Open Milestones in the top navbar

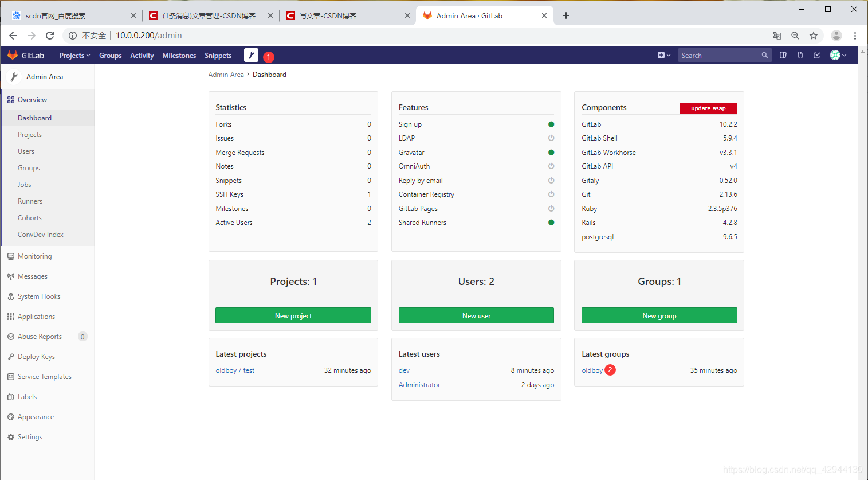point(179,56)
